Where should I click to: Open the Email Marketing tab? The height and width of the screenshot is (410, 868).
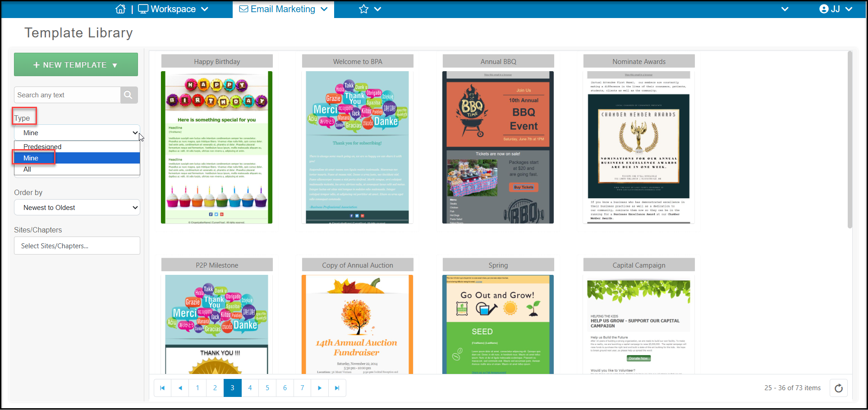[283, 9]
